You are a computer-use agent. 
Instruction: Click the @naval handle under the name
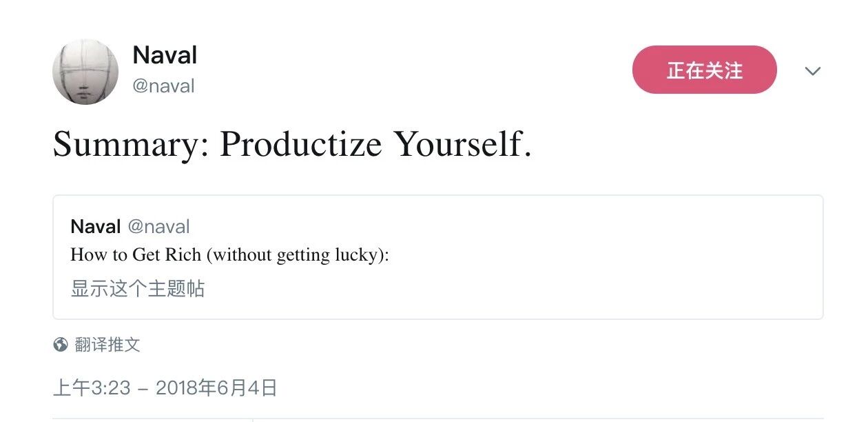(163, 86)
